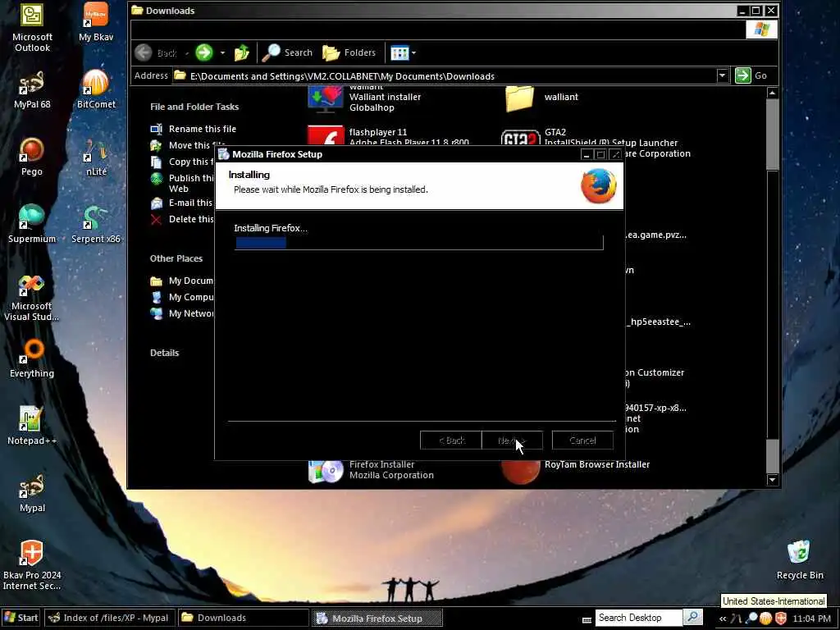The image size is (840, 630).
Task: Open the Start menu
Action: pos(21,618)
